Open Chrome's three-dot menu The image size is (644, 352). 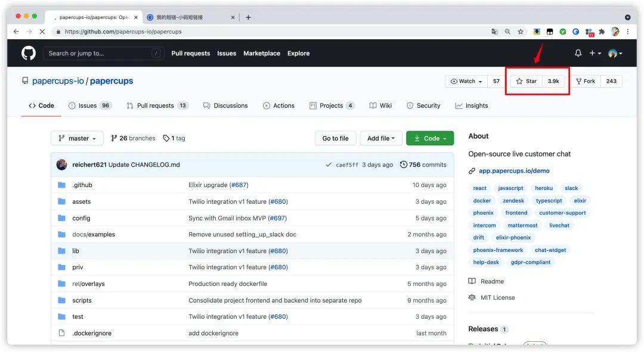pos(627,32)
